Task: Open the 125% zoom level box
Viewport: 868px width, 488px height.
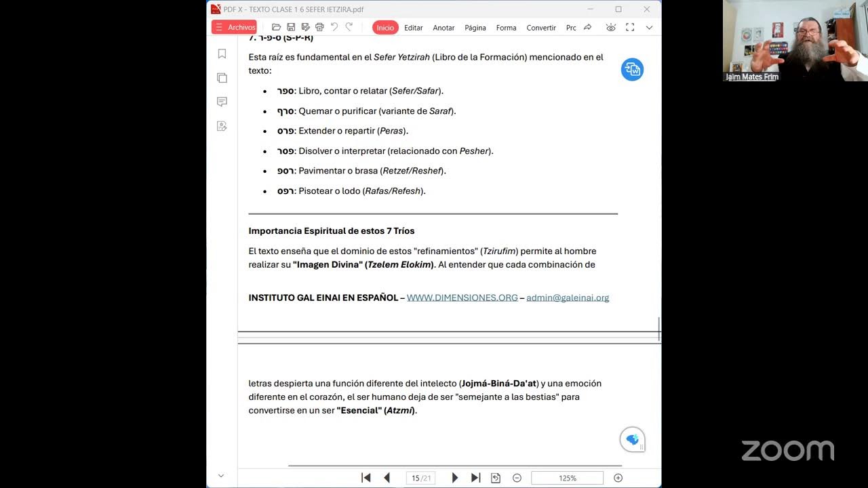Action: pos(567,478)
